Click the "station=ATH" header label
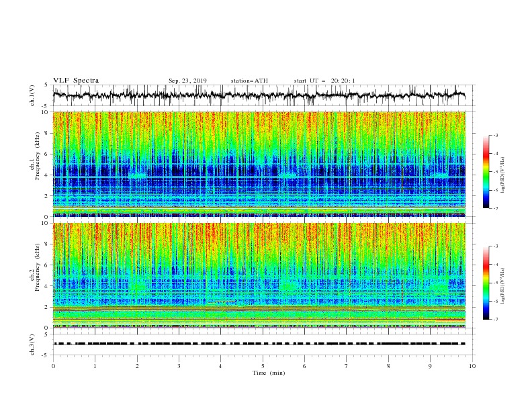Viewport: 532px width, 411px height. point(249,81)
